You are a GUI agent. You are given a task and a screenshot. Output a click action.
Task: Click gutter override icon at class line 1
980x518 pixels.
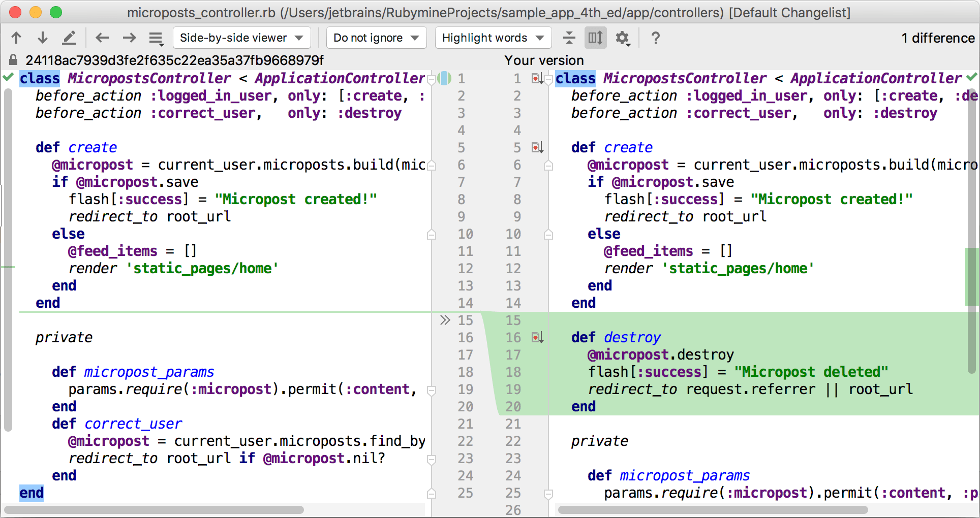(537, 78)
